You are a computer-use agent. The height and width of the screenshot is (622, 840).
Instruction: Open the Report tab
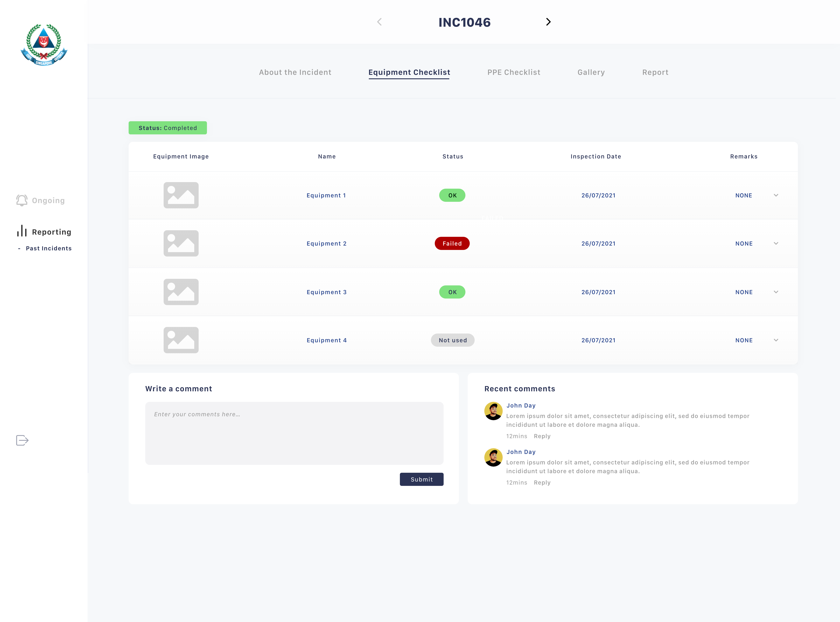(x=655, y=72)
